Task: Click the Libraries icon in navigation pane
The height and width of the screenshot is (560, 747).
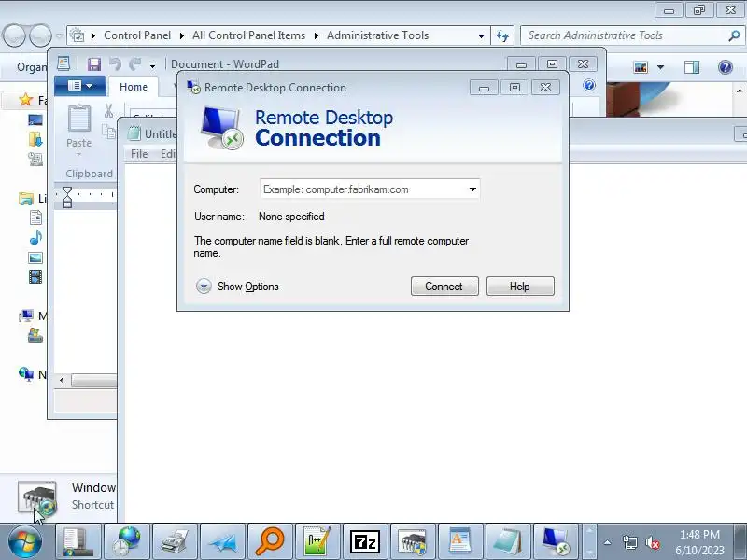Action: [x=26, y=199]
